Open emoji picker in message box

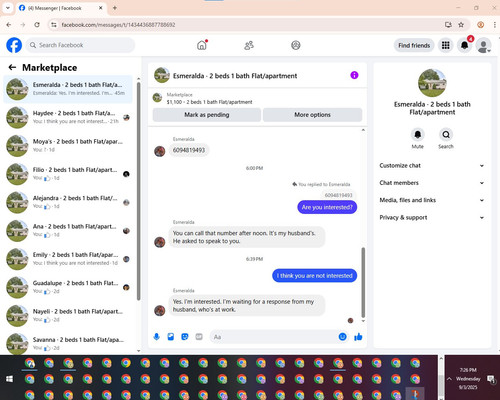coord(342,337)
